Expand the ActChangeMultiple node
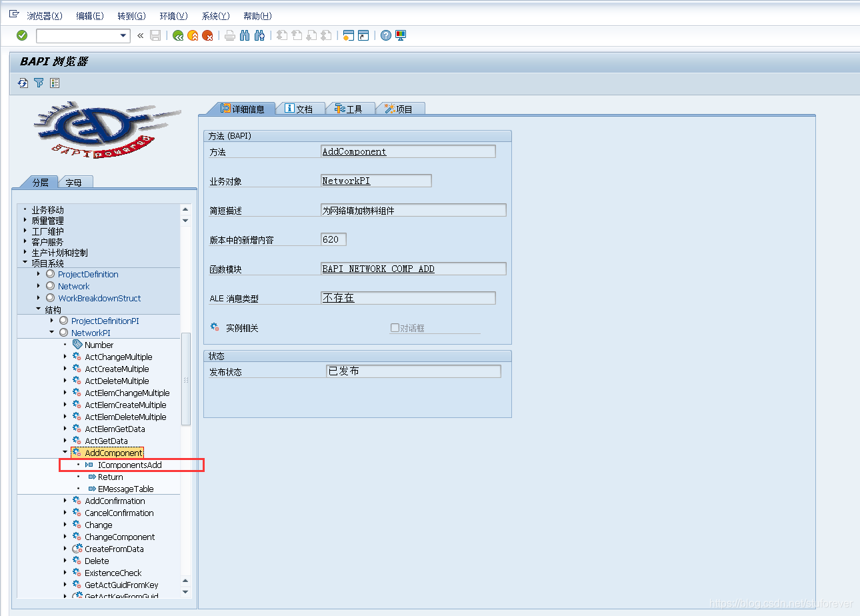 click(x=65, y=357)
